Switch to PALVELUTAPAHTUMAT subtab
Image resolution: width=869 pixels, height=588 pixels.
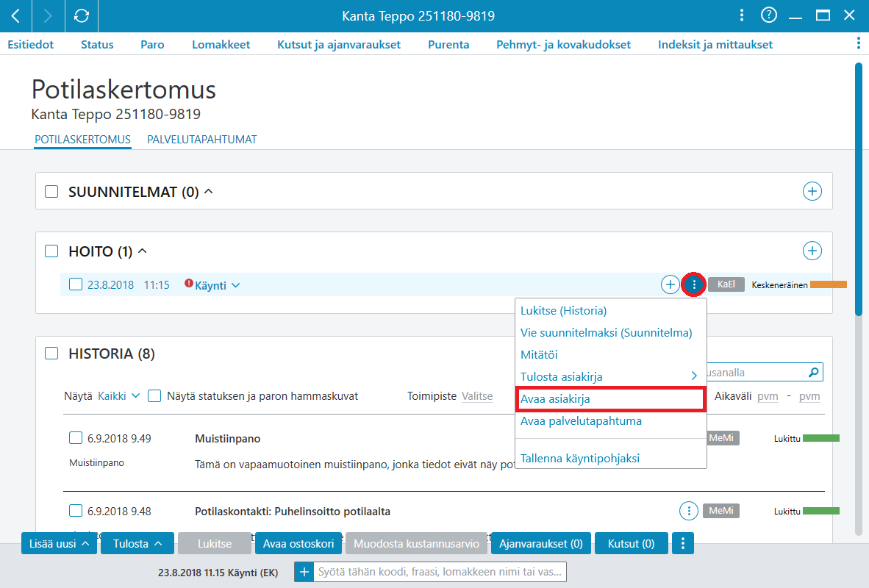point(201,139)
